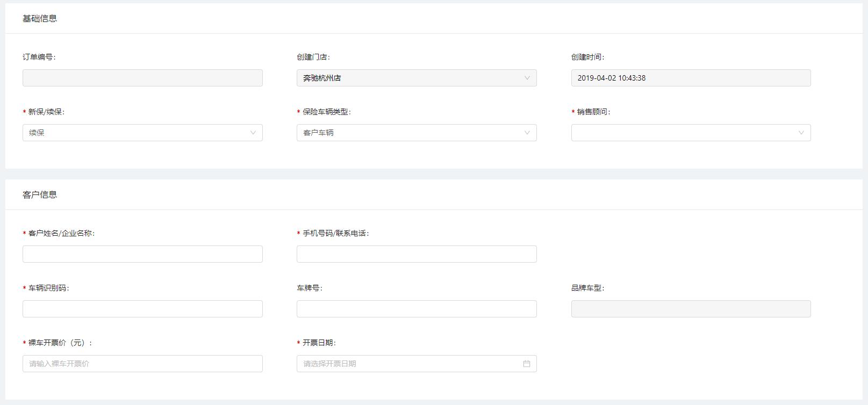868x405 pixels.
Task: Click the 车辆识别码 label
Action: tap(48, 288)
